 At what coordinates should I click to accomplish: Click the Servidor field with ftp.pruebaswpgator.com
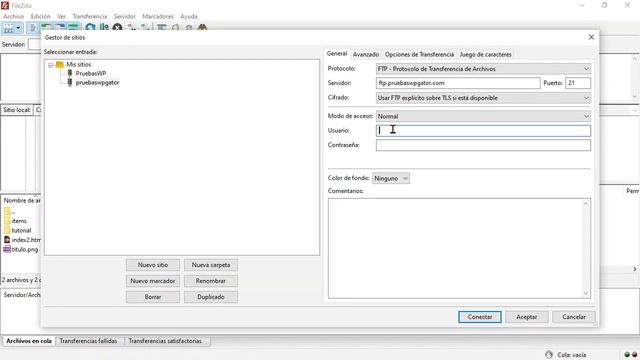pos(458,83)
